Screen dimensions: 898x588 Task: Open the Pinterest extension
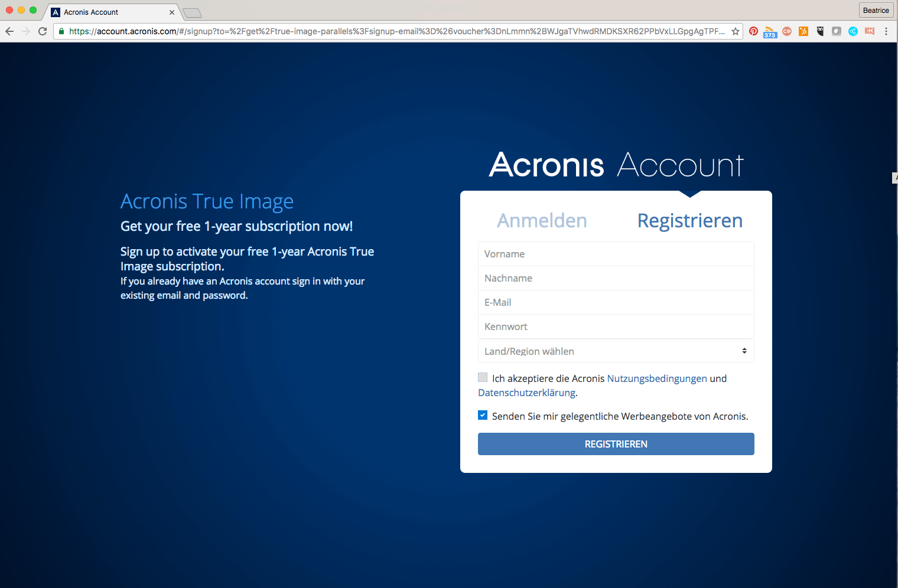[753, 31]
